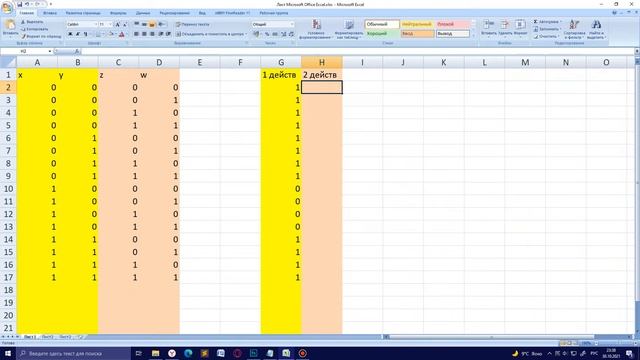Apply red font color A

pyautogui.click(x=122, y=34)
